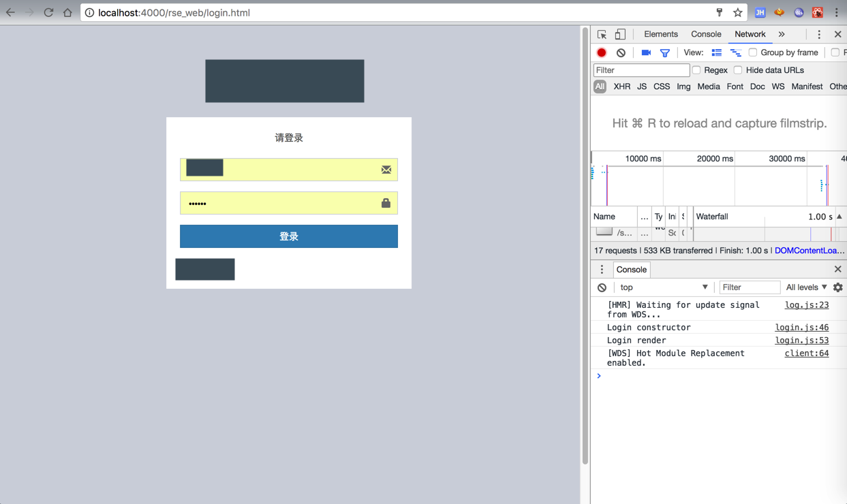Clear the console with the ban icon

[602, 287]
